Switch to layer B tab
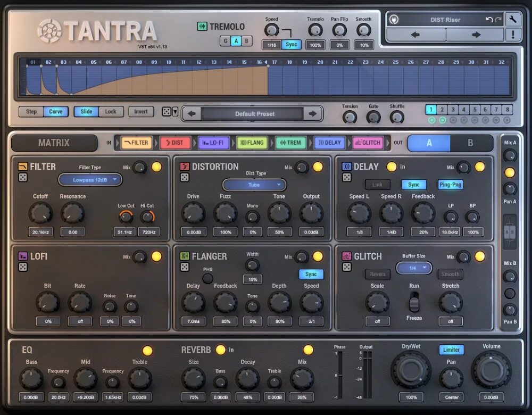Viewport: 532px width, 415px height. (x=471, y=143)
